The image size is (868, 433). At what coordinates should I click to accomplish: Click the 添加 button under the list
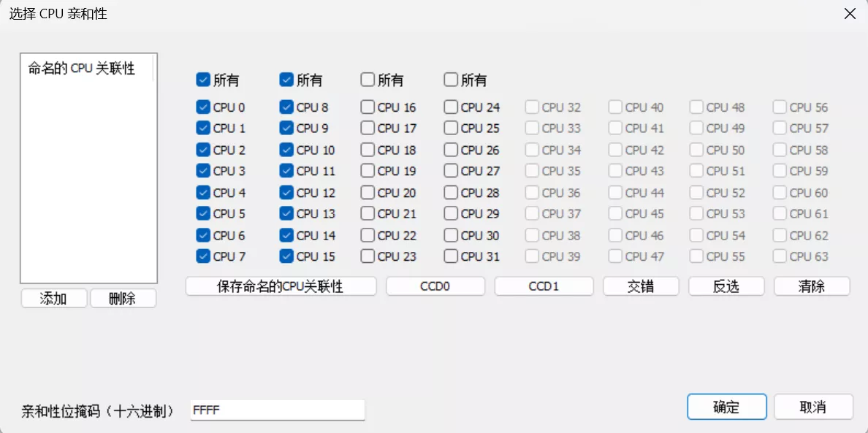[53, 298]
